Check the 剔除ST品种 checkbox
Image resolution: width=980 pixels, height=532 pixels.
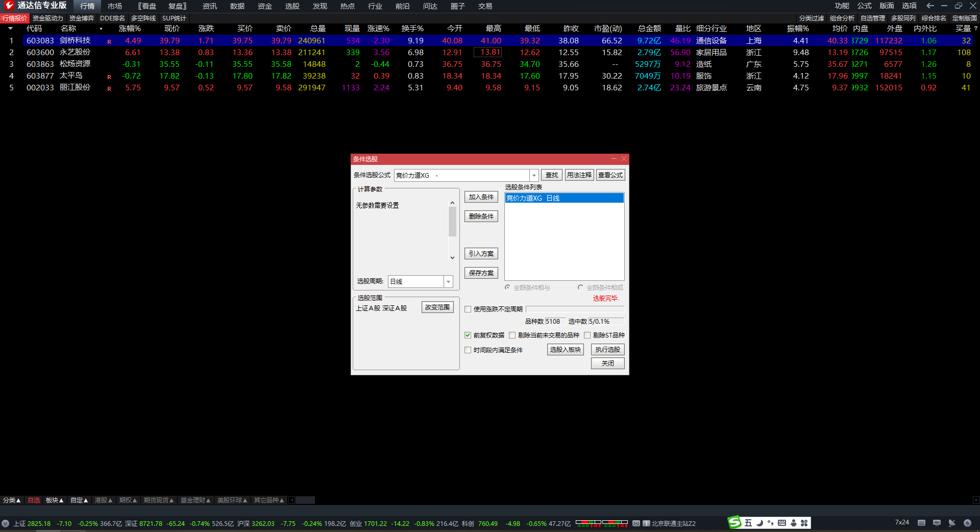pyautogui.click(x=587, y=335)
